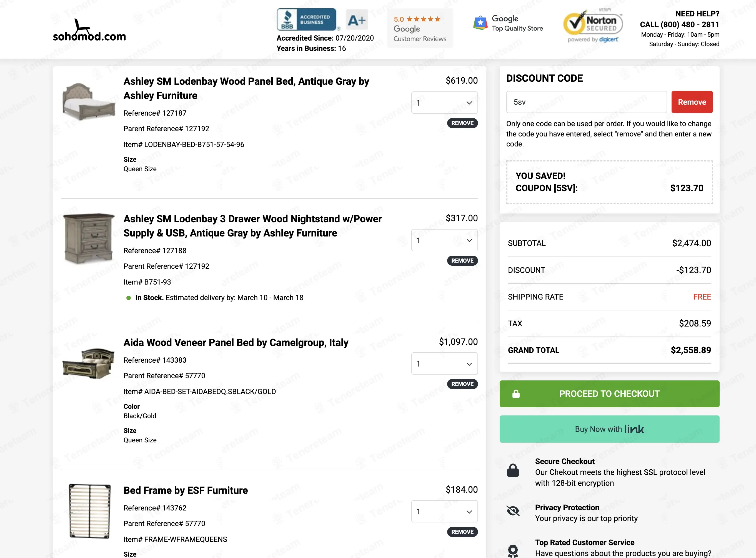Open Ashley SM Lodenbay Wood Panel Bed title
The width and height of the screenshot is (756, 558).
pyautogui.click(x=246, y=88)
